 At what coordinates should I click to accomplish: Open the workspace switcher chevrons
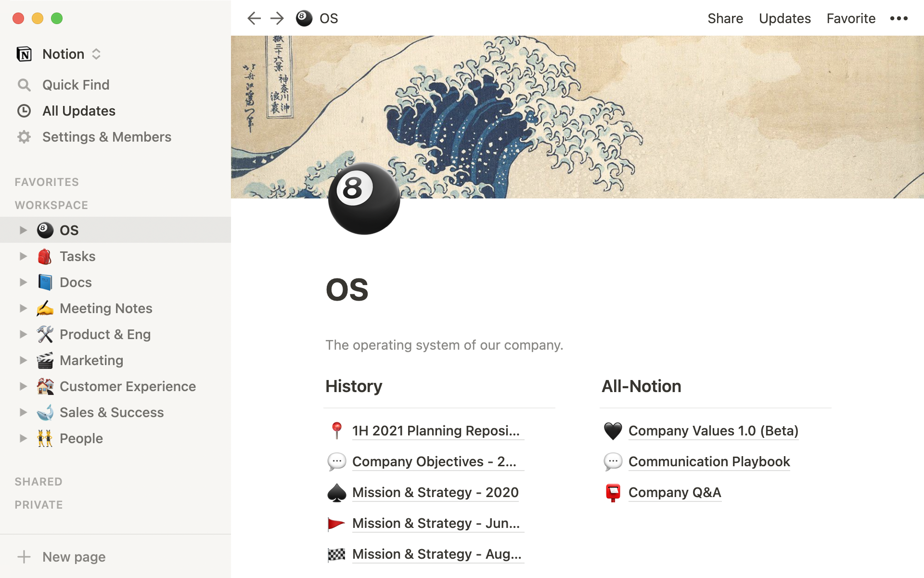pyautogui.click(x=96, y=54)
